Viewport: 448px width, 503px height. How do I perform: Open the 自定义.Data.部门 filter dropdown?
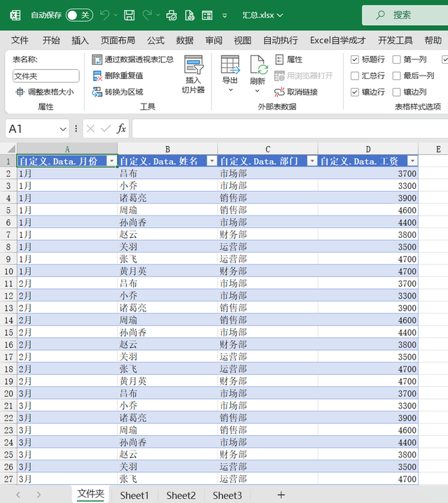pos(312,161)
